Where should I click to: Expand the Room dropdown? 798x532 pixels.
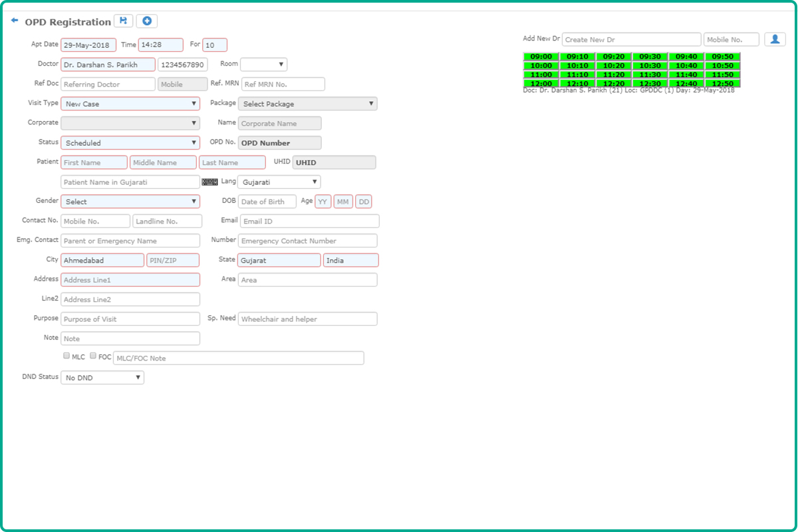263,65
